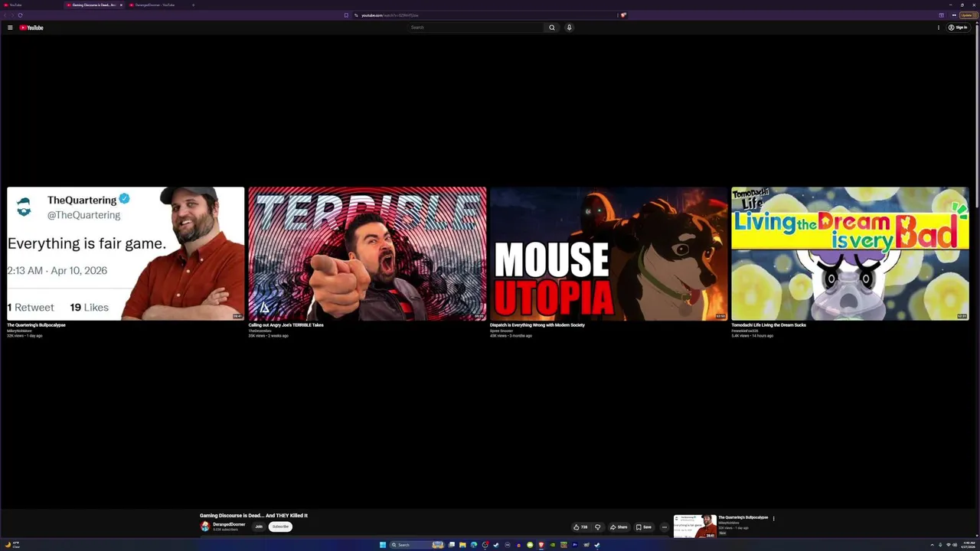Bookmark this page via address bar icon
This screenshot has width=980, height=551.
point(346,15)
